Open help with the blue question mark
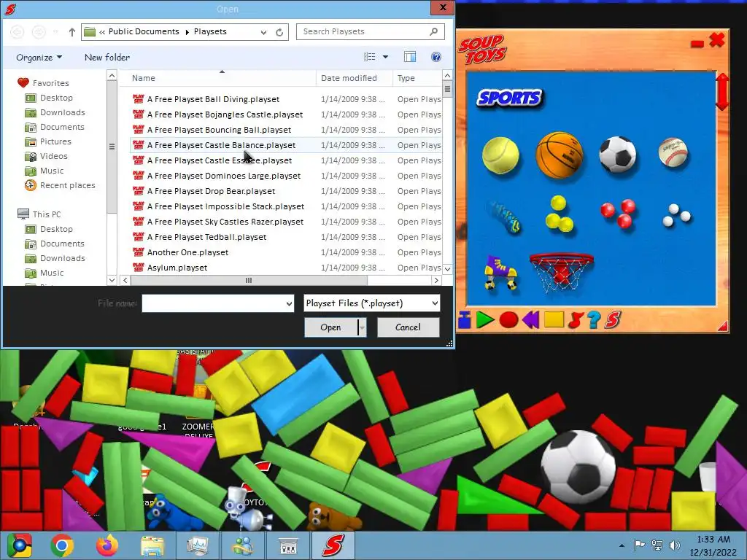 pos(594,320)
